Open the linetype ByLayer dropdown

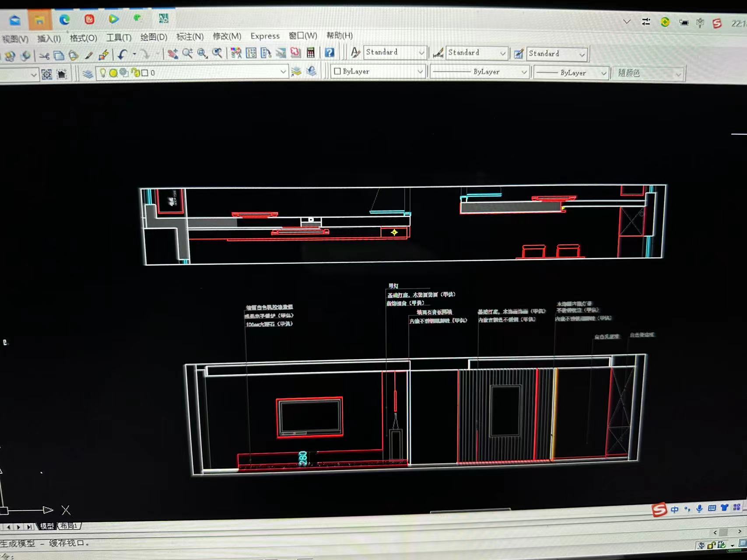(523, 72)
